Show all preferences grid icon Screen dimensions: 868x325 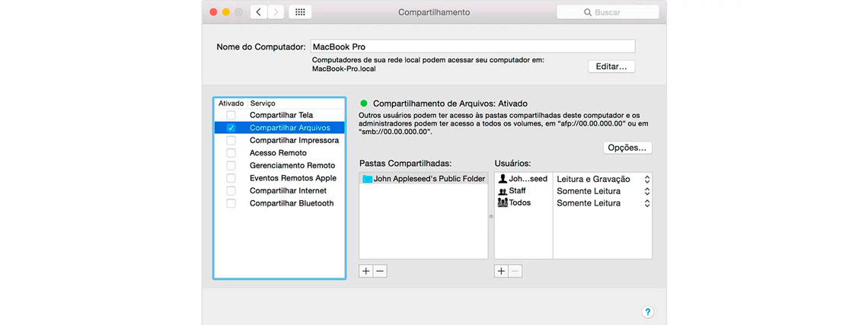[x=300, y=11]
